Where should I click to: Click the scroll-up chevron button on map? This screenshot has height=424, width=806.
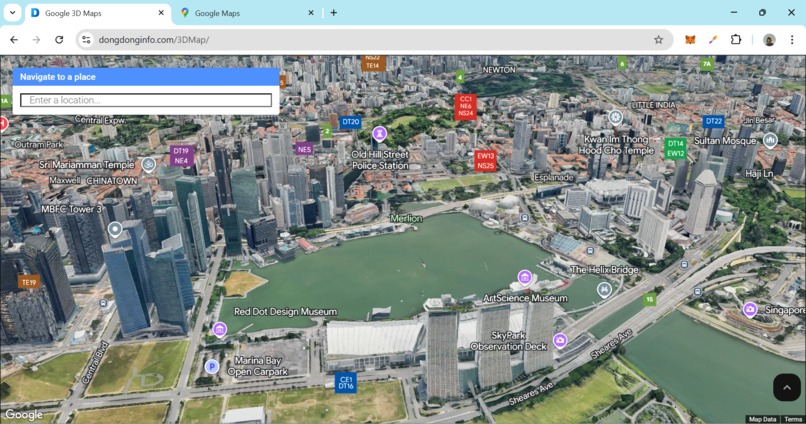(x=787, y=387)
